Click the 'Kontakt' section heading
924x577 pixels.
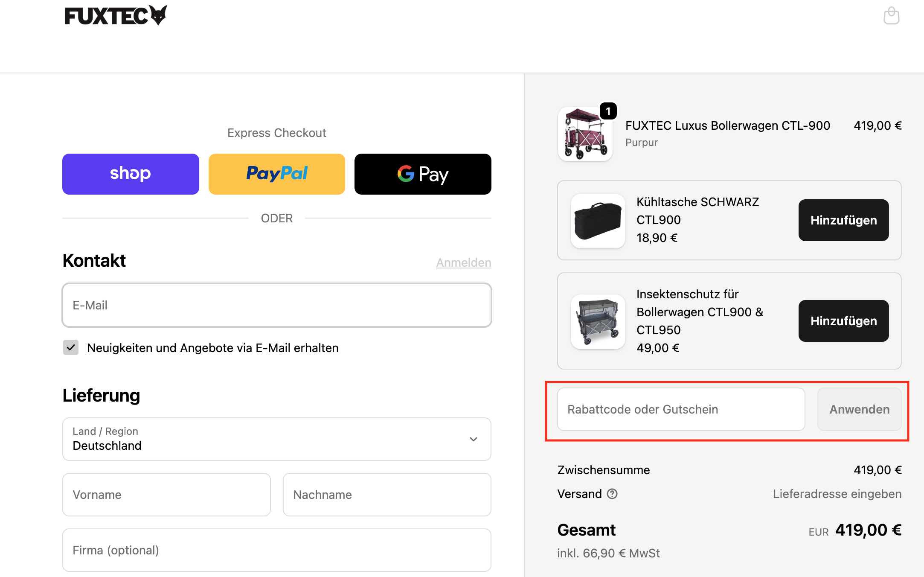tap(94, 261)
